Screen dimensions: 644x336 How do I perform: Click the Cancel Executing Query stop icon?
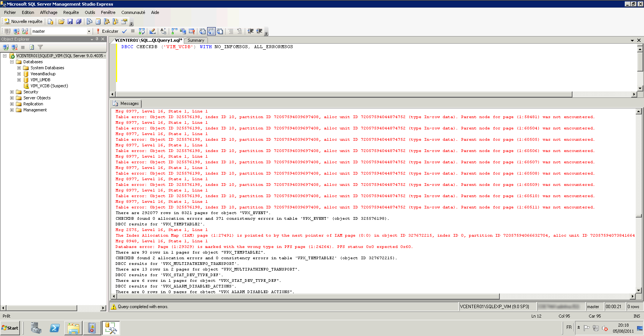coord(133,31)
